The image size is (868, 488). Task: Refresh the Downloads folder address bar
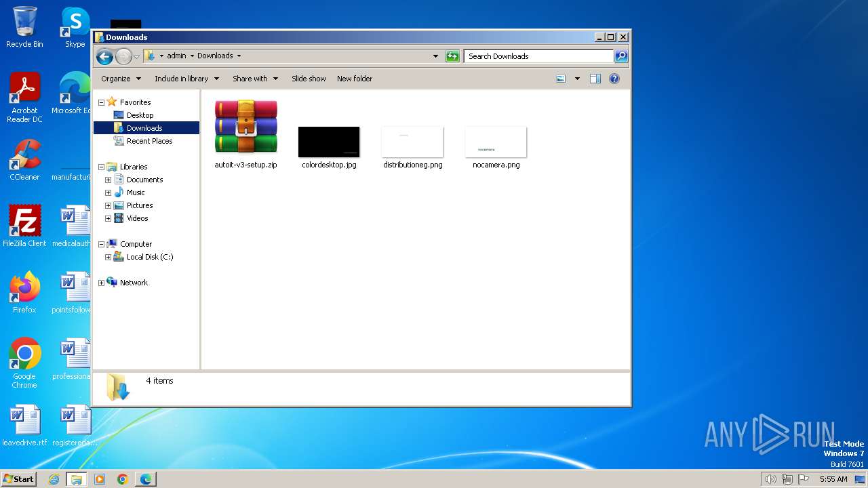click(x=452, y=56)
